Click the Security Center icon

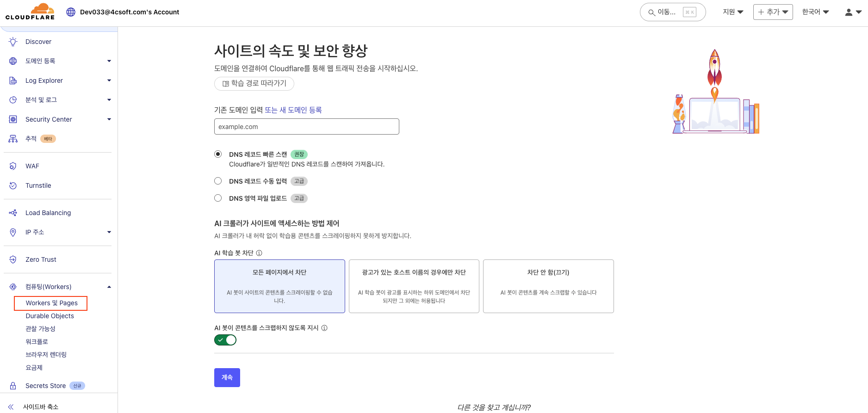(x=13, y=119)
